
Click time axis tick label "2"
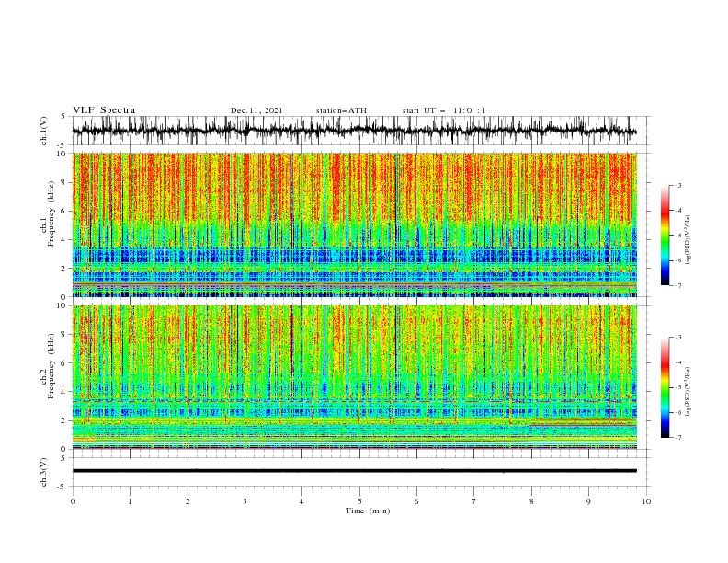coord(188,501)
